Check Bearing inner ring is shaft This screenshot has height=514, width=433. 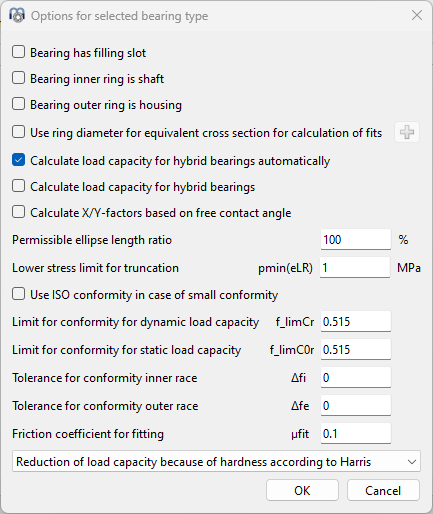[18, 78]
